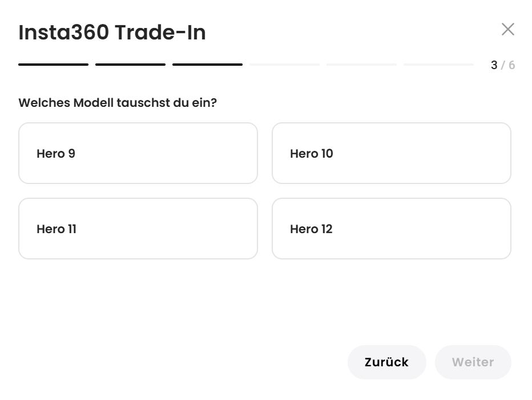This screenshot has width=532, height=400.
Task: Click the second progress bar segment
Action: (130, 65)
